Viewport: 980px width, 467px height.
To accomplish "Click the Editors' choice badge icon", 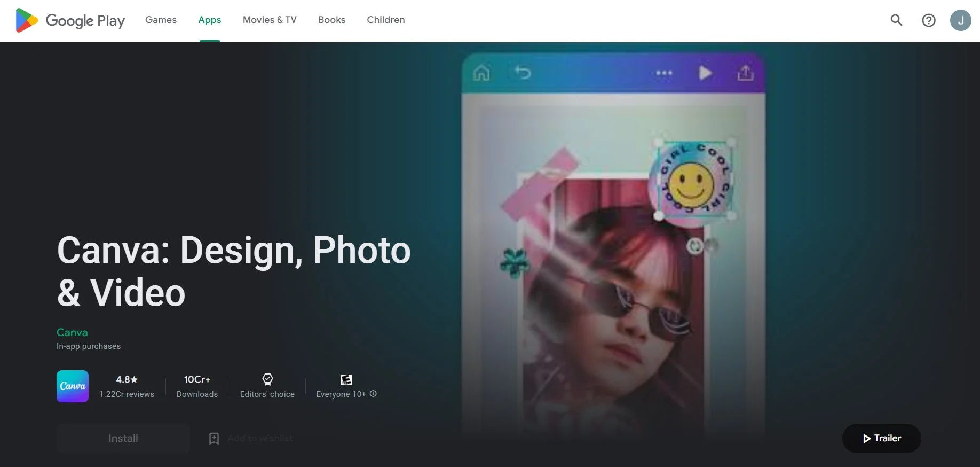I will 267,379.
